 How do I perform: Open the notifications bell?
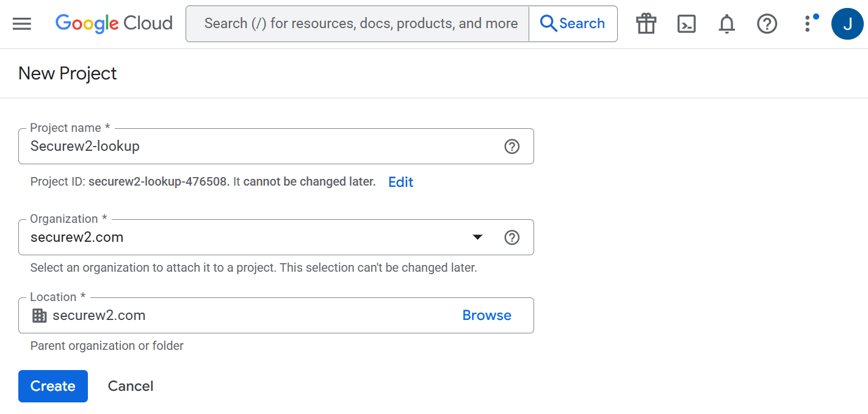pyautogui.click(x=726, y=24)
